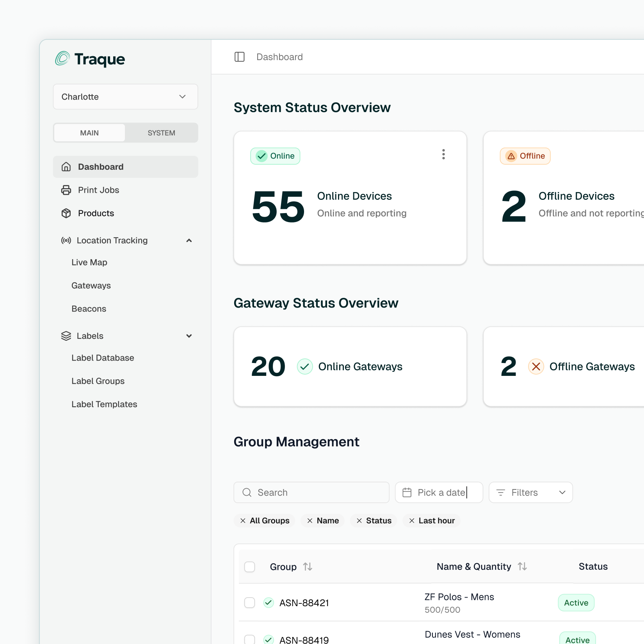644x644 pixels.
Task: Switch to the SYSTEM tab
Action: point(161,133)
